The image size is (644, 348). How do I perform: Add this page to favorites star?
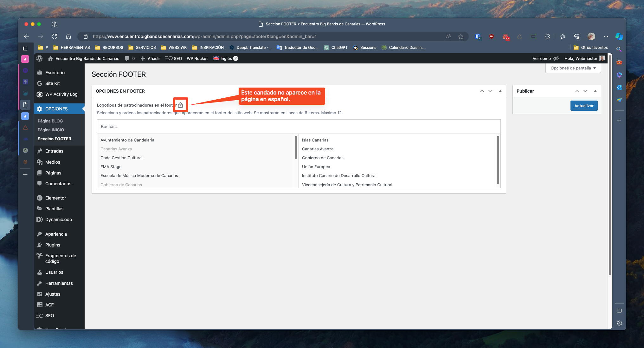coord(461,36)
